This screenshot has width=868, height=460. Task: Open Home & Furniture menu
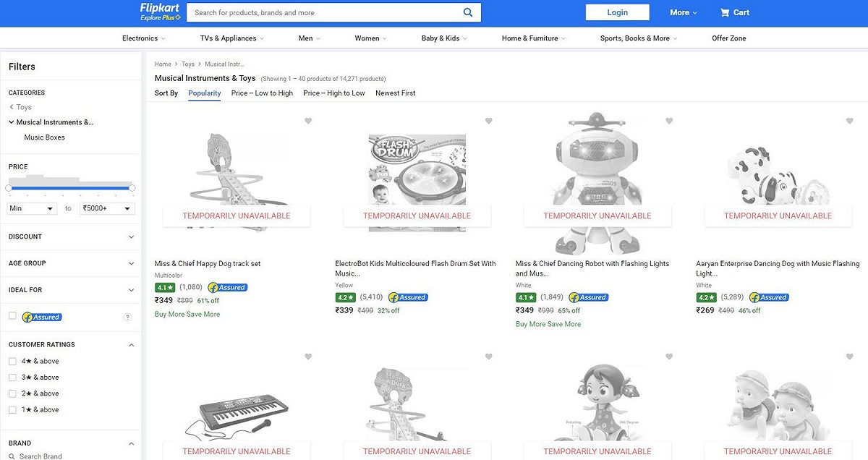coord(534,38)
